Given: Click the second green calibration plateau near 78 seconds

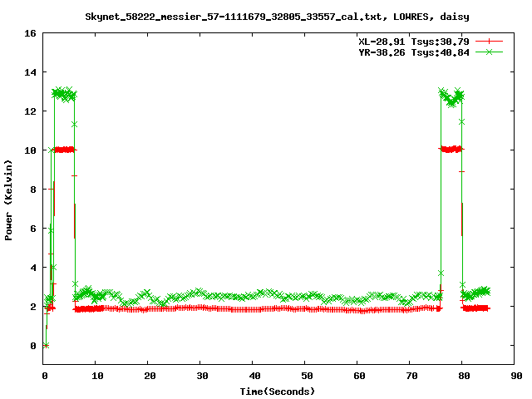Looking at the screenshot, I should pos(451,97).
